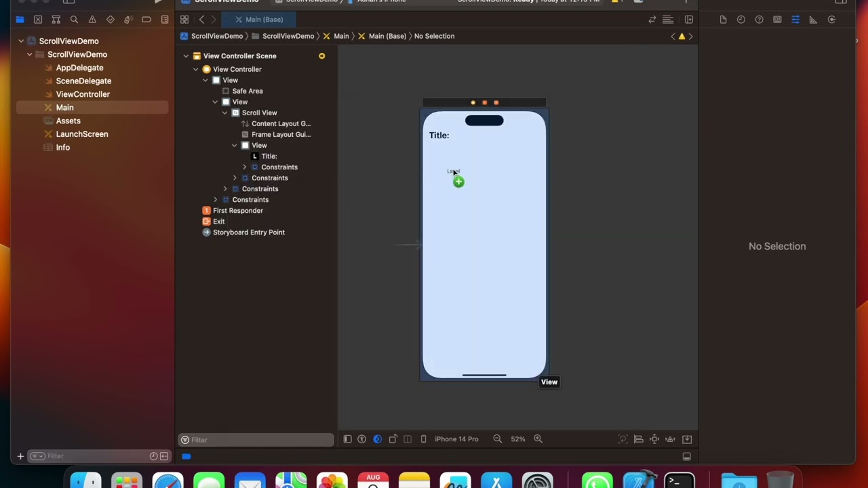Open the File inspector
868x488 pixels.
coord(723,20)
